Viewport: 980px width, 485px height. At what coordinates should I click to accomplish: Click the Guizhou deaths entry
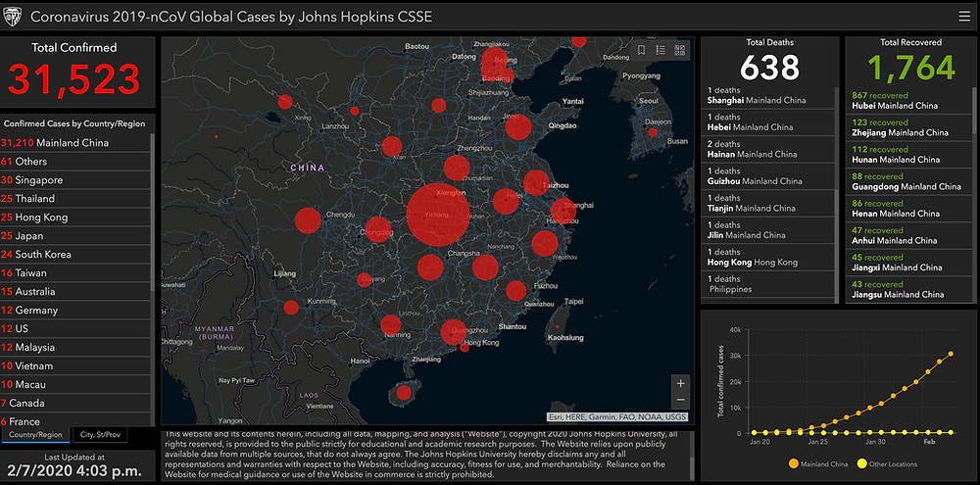[768, 176]
